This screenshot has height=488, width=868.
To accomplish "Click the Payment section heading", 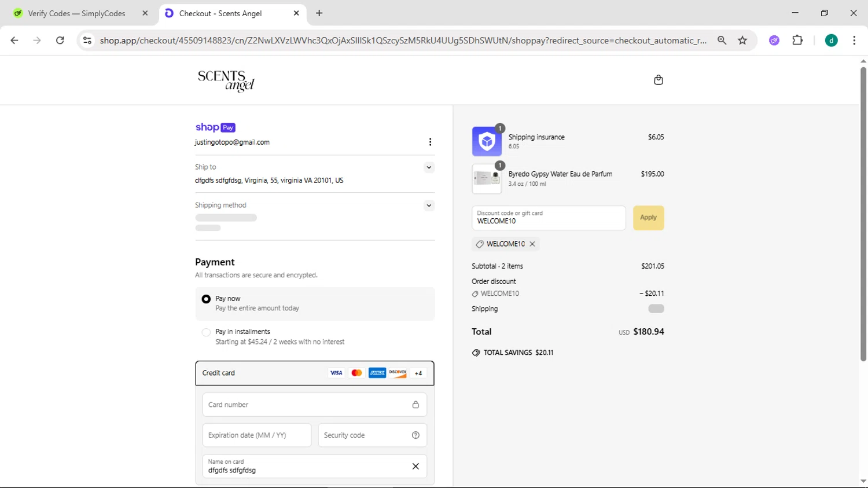I will click(x=215, y=262).
